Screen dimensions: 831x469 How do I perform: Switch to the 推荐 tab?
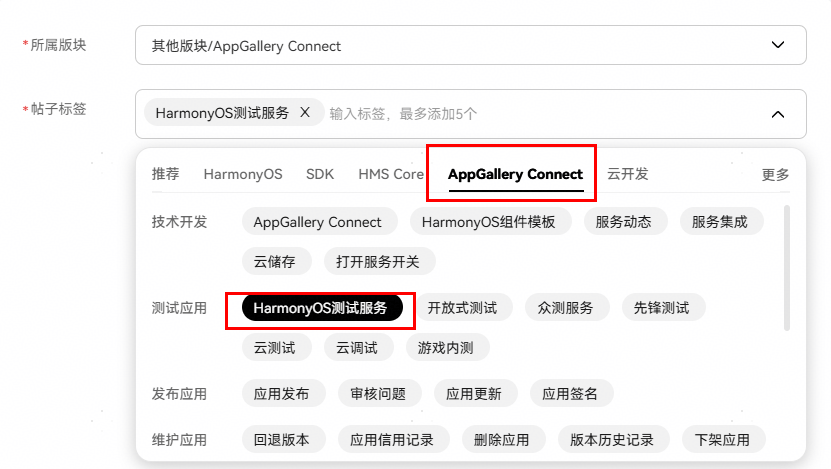165,174
